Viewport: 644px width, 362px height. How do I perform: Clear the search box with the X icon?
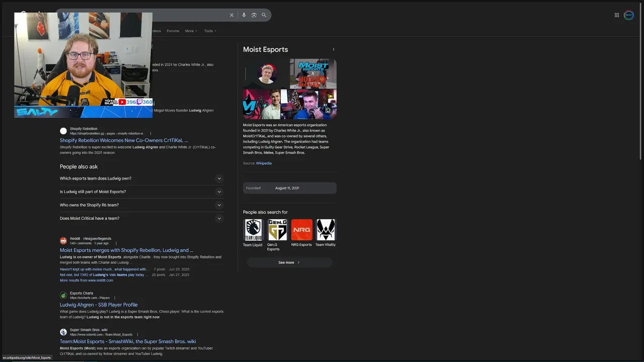pyautogui.click(x=231, y=15)
